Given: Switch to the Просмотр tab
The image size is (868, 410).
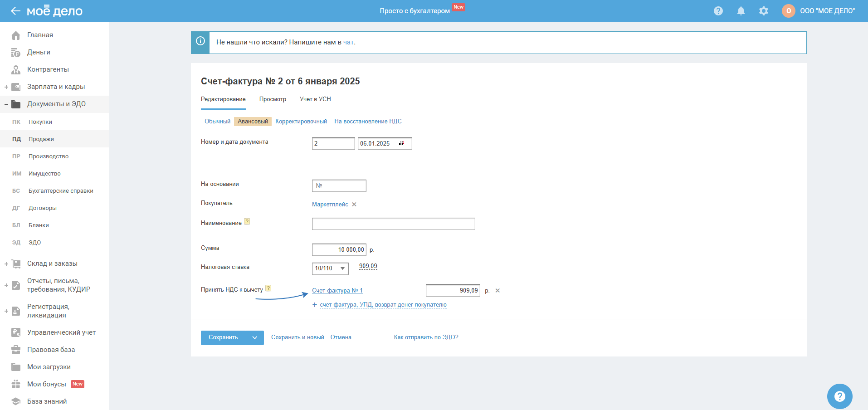Looking at the screenshot, I should click(273, 99).
